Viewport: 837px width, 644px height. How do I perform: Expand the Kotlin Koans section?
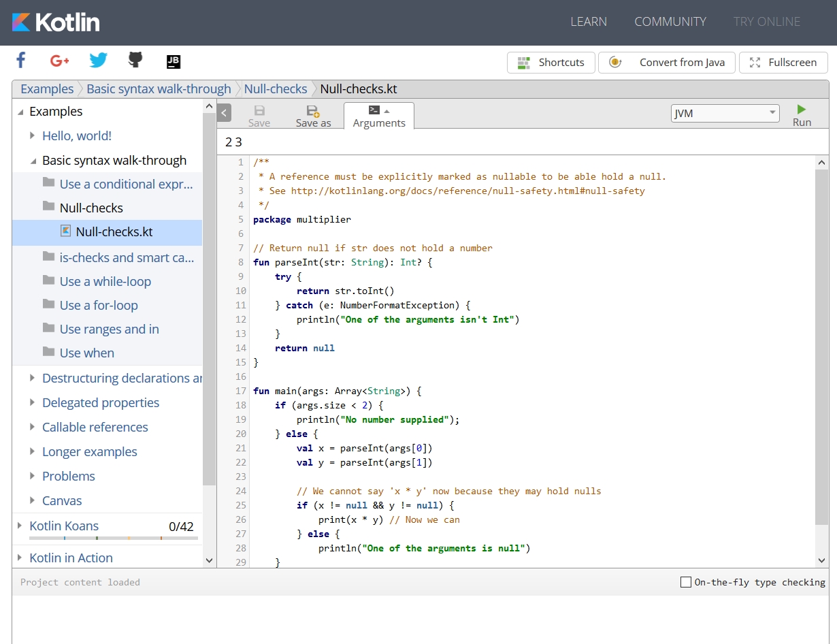(x=19, y=526)
